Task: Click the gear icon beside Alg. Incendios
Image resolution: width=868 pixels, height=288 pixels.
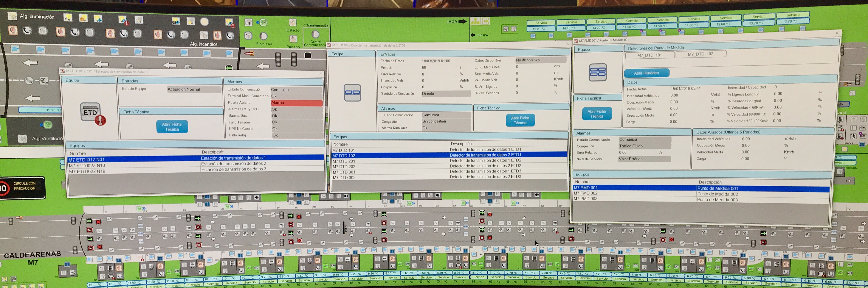Action: coord(203,35)
